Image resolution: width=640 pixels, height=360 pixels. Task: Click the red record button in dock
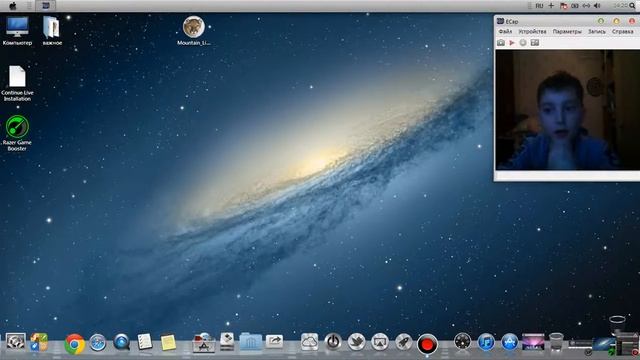click(427, 344)
